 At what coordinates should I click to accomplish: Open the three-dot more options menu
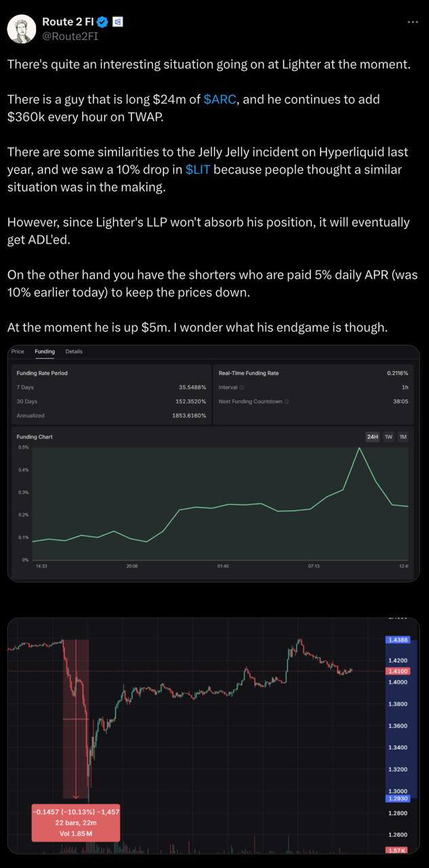point(412,22)
